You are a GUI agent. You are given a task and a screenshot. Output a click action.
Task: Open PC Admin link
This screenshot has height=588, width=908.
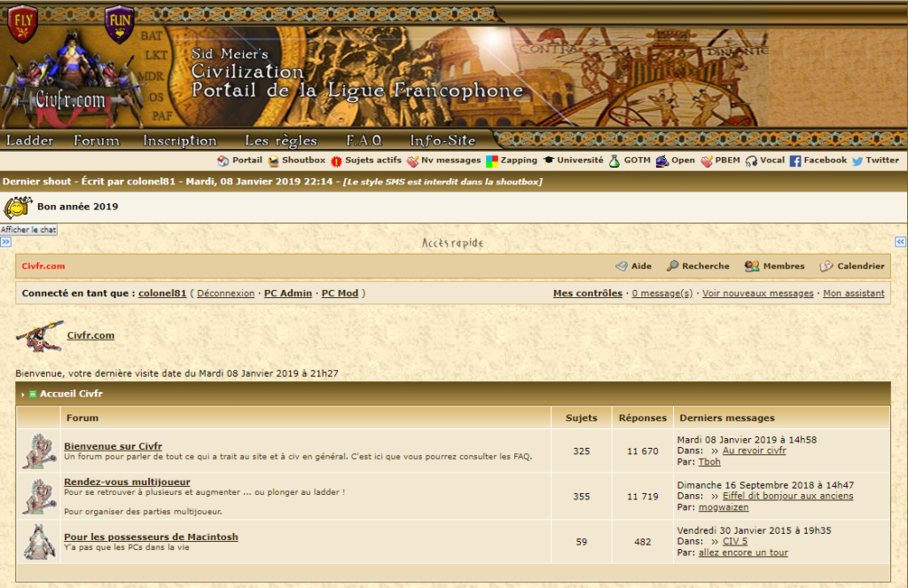tap(288, 294)
